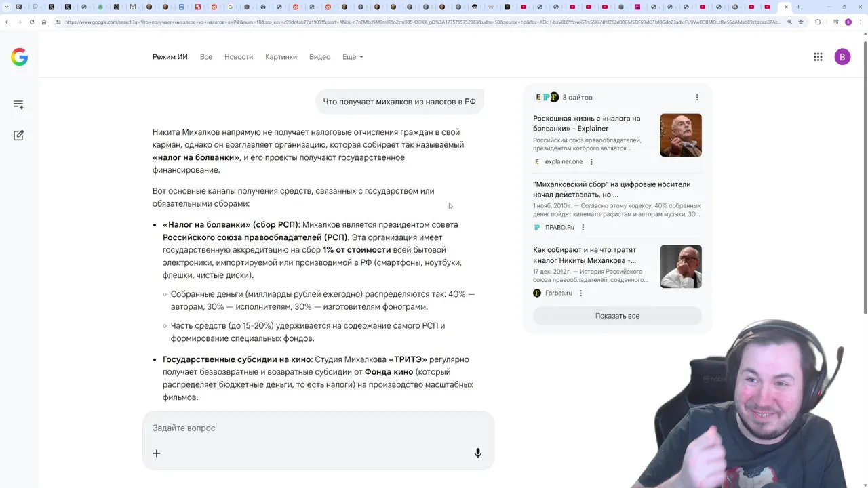Click the microphone voice input icon
The image size is (868, 488).
click(478, 453)
